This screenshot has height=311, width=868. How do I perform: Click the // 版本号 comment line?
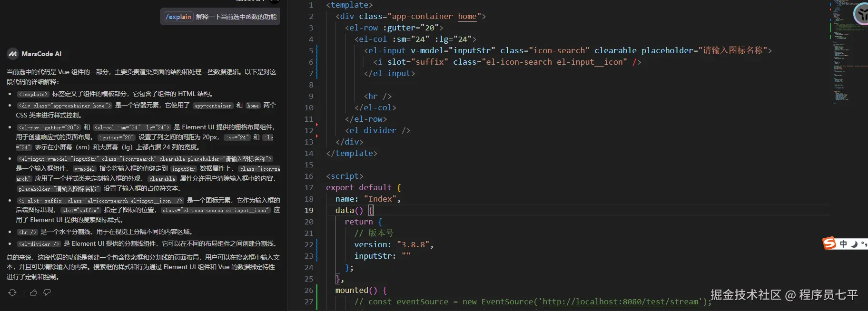374,233
